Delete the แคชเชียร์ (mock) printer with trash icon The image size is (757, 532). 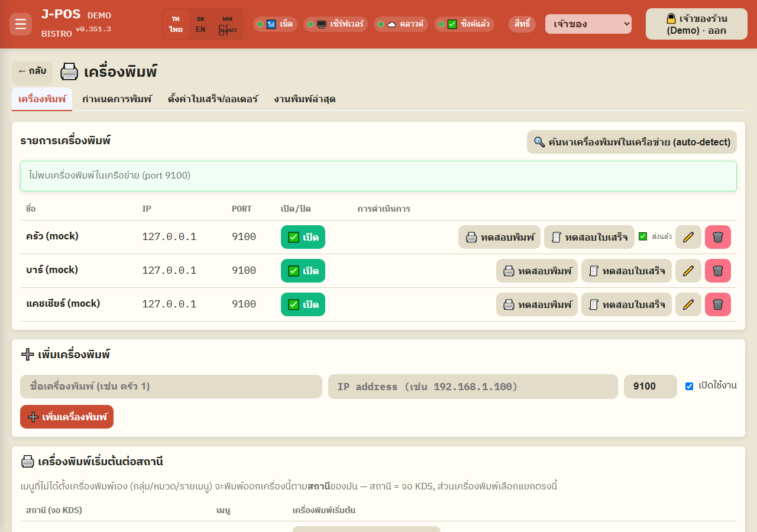718,304
